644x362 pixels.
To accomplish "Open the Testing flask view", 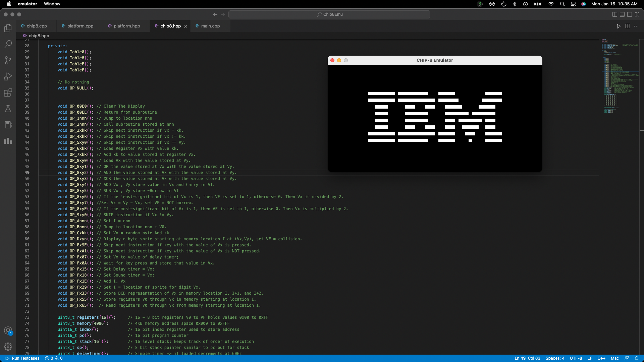I will click(x=8, y=109).
